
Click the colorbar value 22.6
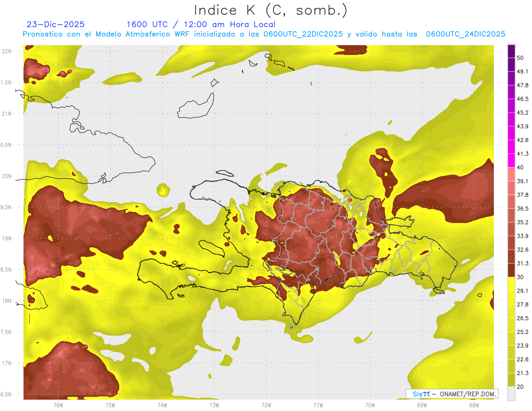coord(523,360)
